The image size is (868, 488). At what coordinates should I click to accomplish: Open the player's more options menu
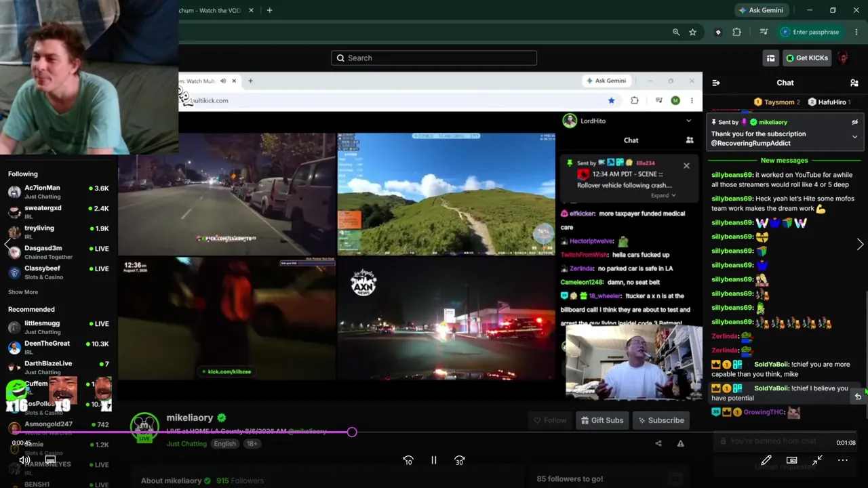[843, 460]
